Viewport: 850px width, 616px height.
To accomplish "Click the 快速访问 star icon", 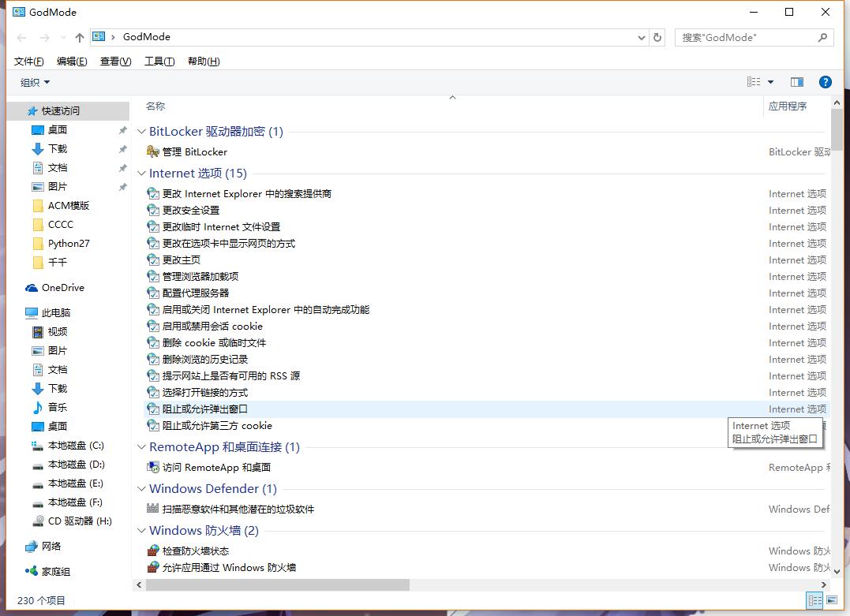I will click(32, 111).
